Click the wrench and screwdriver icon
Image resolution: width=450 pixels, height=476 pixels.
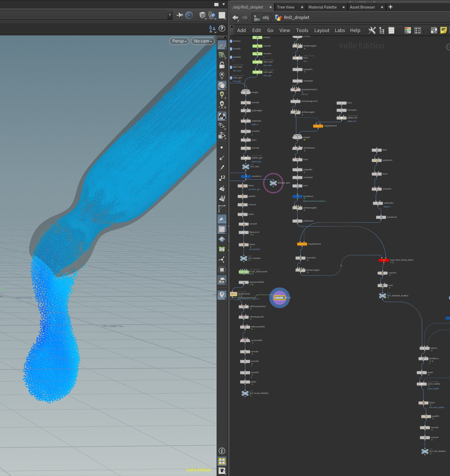[372, 30]
